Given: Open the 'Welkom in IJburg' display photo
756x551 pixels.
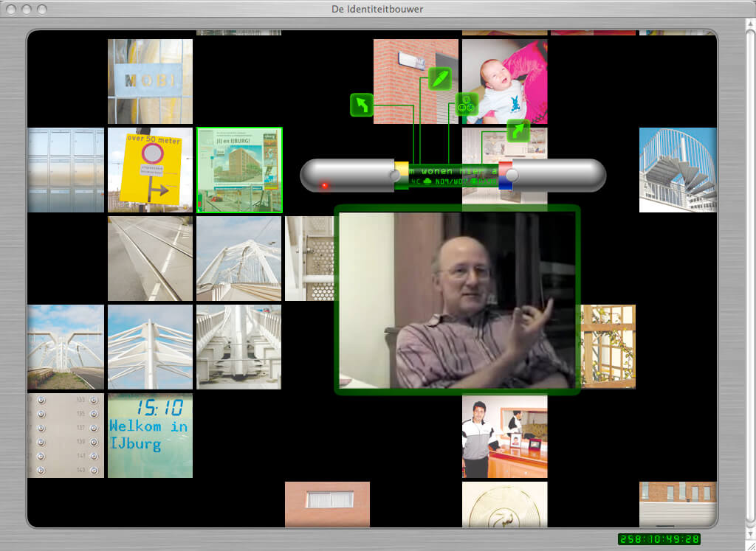Looking at the screenshot, I should (150, 435).
